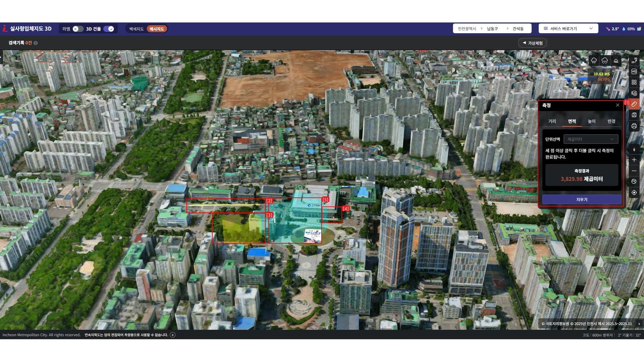
Task: Switch to the 높이 measurement tab
Action: (591, 121)
